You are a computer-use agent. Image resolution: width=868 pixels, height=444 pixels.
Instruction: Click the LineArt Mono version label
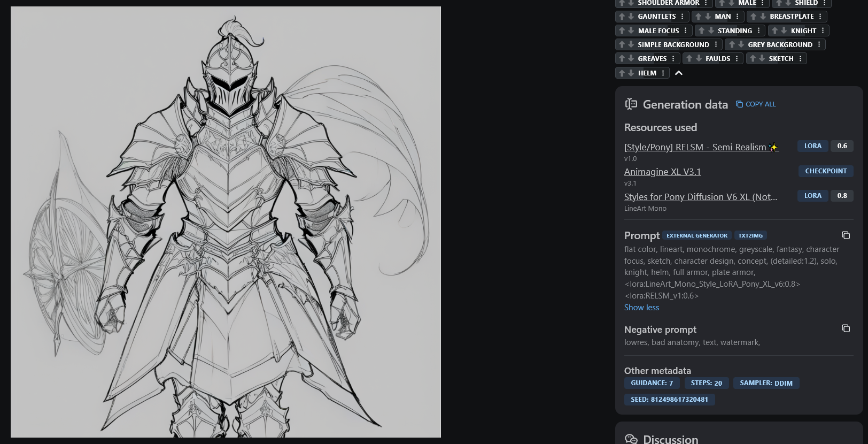click(645, 209)
